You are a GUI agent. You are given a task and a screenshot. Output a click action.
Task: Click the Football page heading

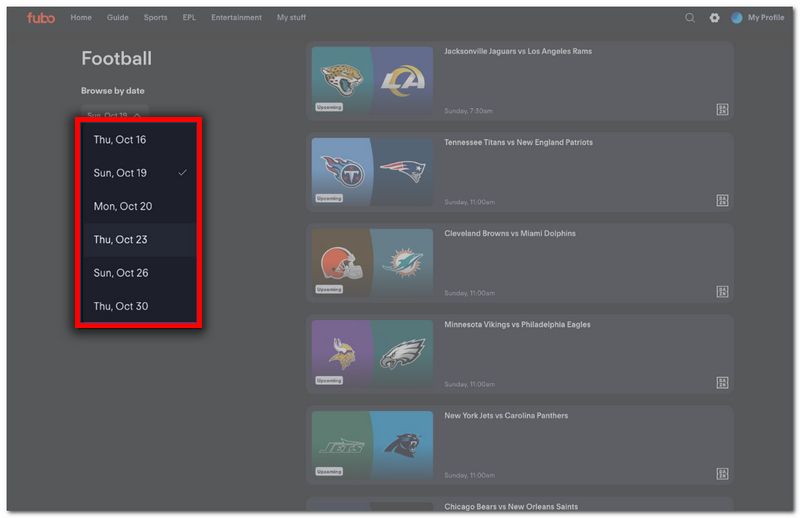click(116, 58)
